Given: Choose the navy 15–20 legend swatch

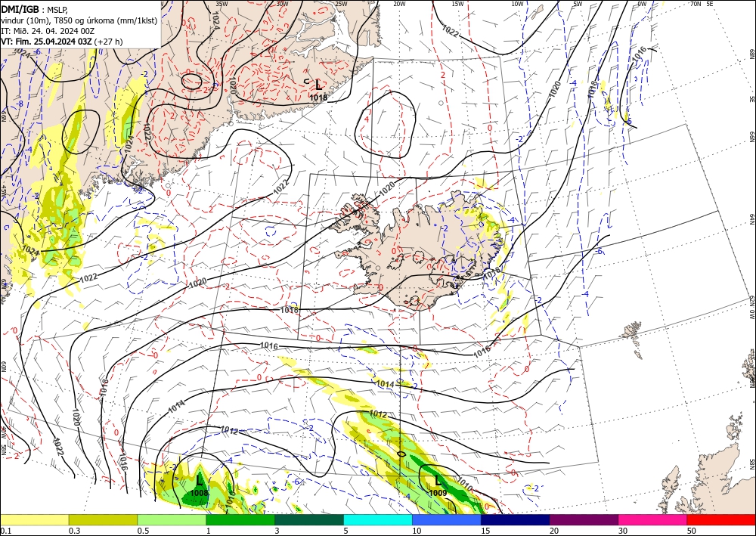Looking at the screenshot, I should [516, 519].
